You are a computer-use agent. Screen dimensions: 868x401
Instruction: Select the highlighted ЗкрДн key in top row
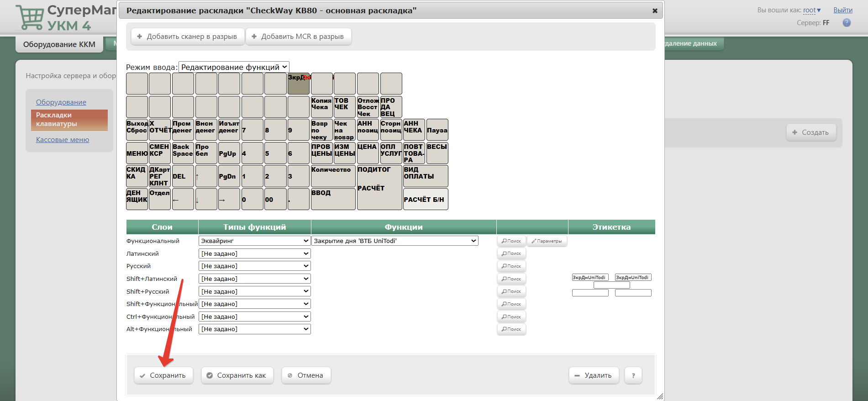[299, 84]
